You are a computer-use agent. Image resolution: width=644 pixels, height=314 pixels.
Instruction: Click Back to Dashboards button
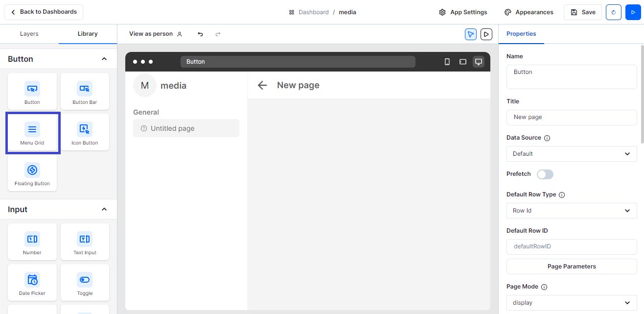(44, 12)
